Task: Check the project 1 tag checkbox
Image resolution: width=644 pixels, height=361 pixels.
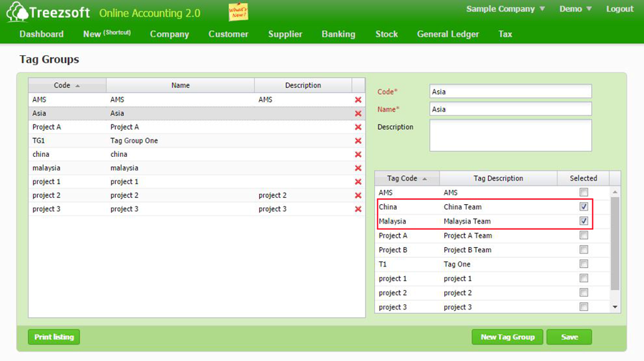Action: (584, 279)
